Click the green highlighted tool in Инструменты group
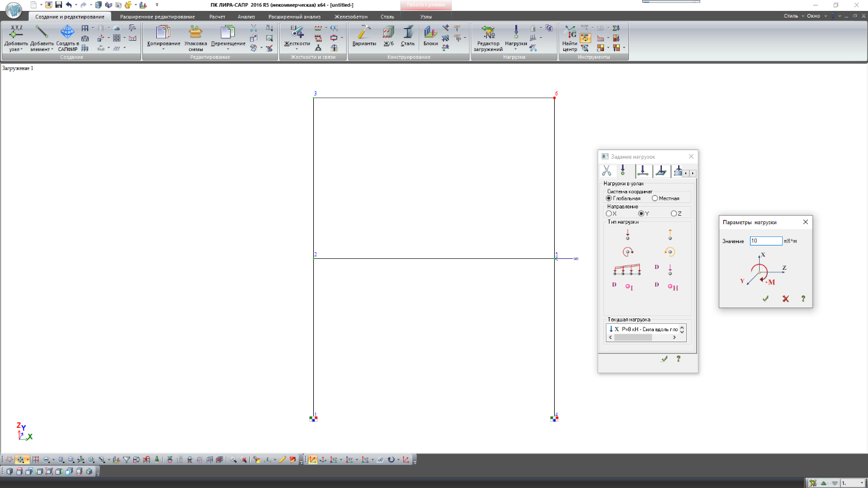Image resolution: width=868 pixels, height=488 pixels. click(585, 38)
